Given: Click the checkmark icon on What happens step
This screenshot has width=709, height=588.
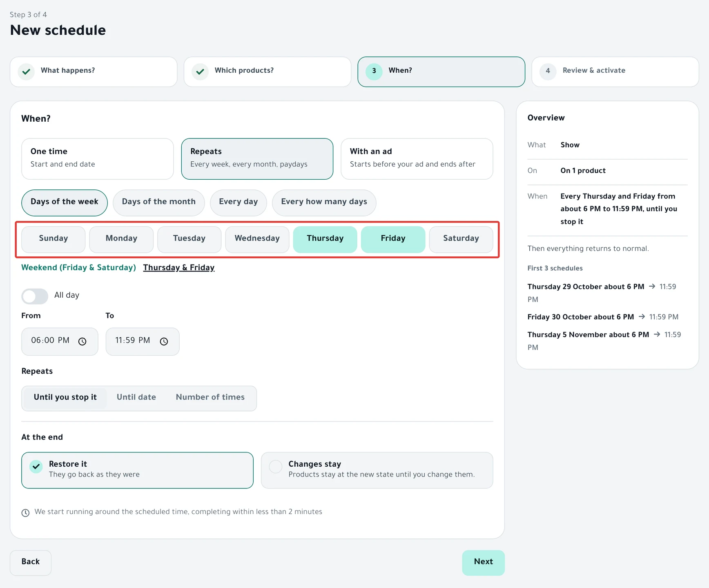Looking at the screenshot, I should [x=26, y=72].
